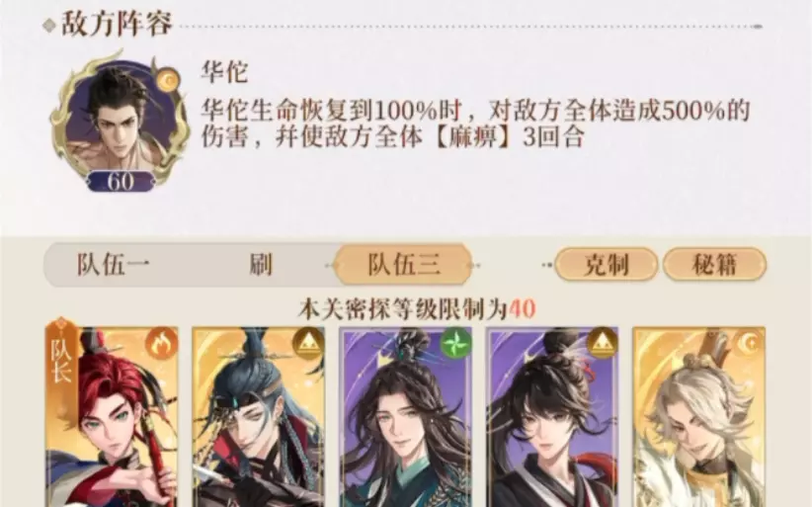Select the 队伍三 tab
Screen dimensions: 812x507
pyautogui.click(x=403, y=265)
